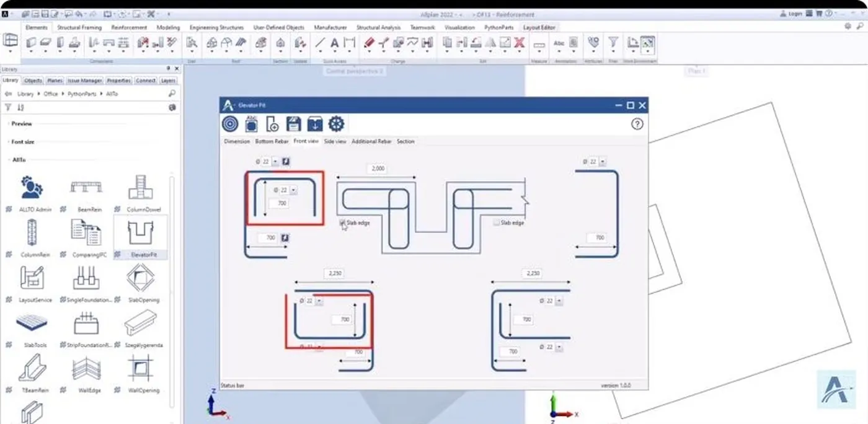This screenshot has height=424, width=868.
Task: Select the ColumnDowel library item
Action: (x=140, y=193)
